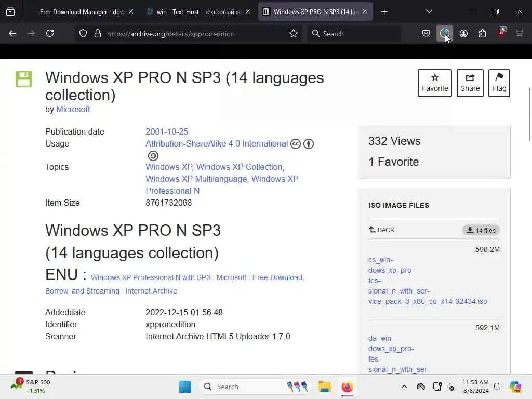Click the Firefox taskbar icon
The image size is (532, 399).
click(x=347, y=387)
